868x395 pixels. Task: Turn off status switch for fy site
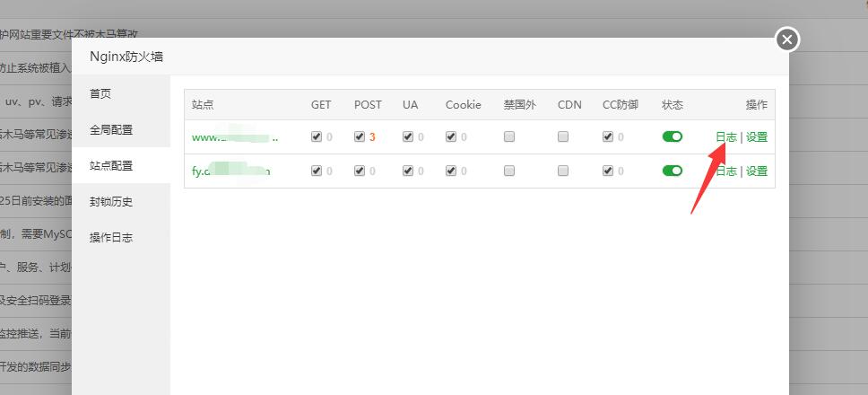(x=672, y=171)
